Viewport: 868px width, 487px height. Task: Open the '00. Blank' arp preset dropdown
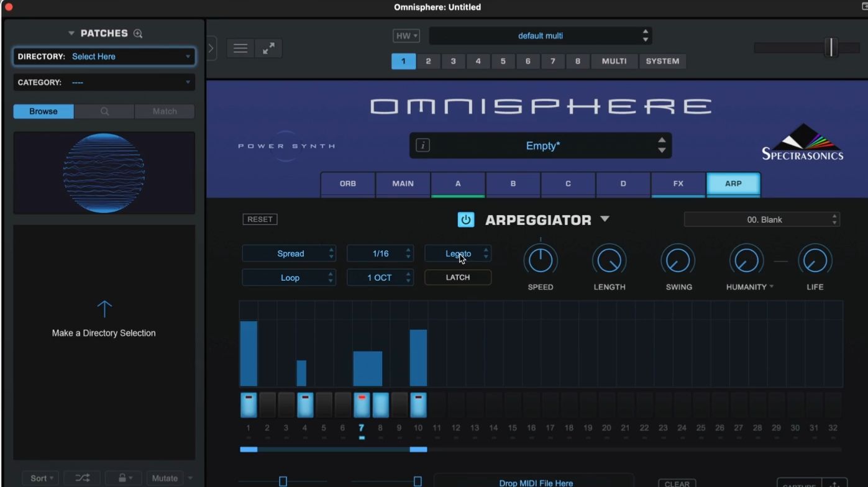[762, 219]
